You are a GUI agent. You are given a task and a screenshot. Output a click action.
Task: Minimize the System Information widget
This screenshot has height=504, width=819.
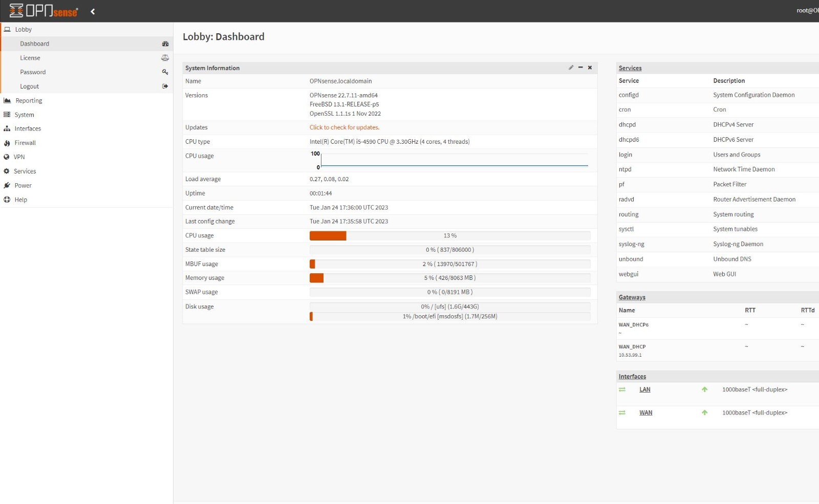point(580,68)
